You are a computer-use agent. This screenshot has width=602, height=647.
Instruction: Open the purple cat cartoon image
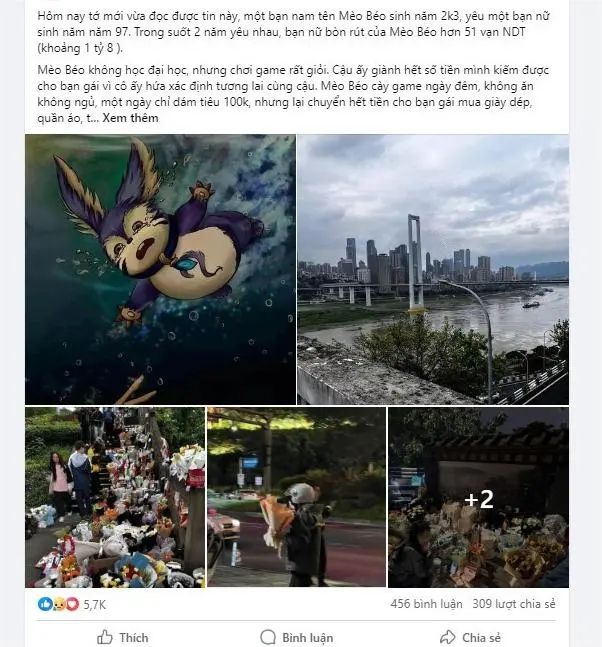tap(160, 269)
